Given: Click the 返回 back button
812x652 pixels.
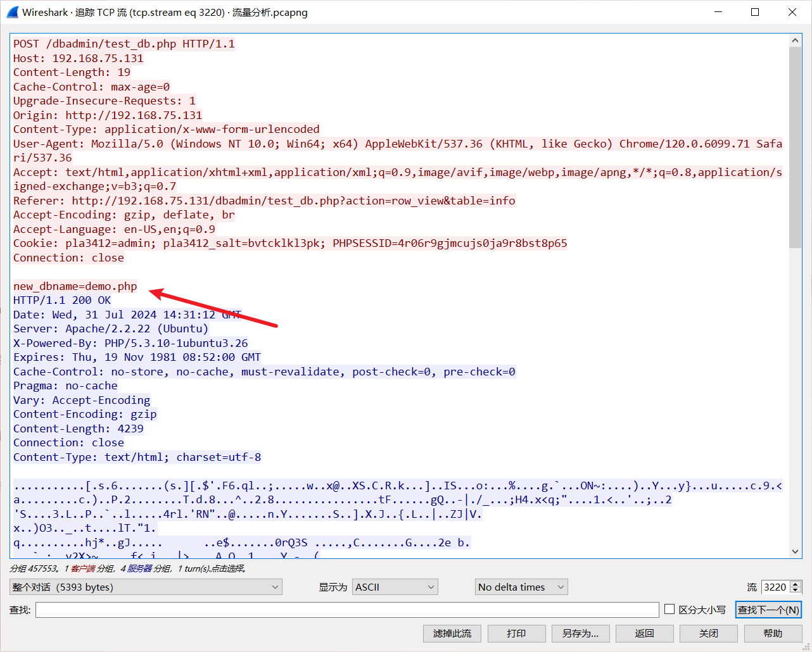Looking at the screenshot, I should coord(644,633).
